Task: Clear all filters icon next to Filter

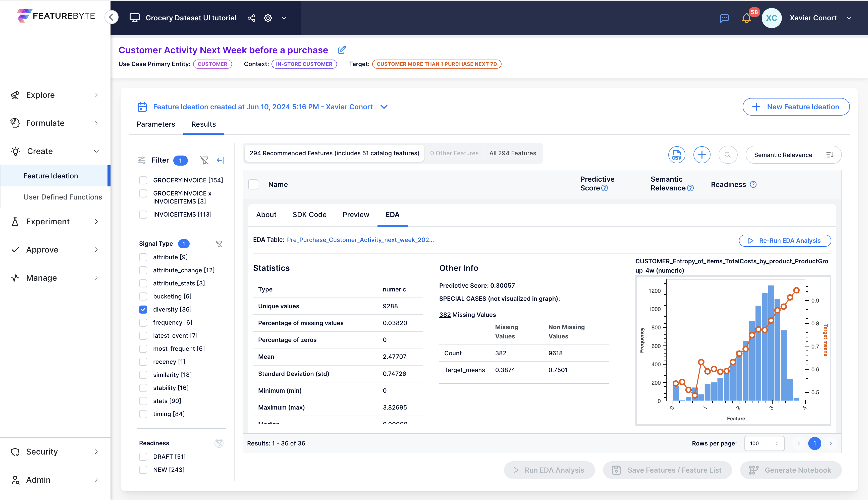Action: pos(204,160)
